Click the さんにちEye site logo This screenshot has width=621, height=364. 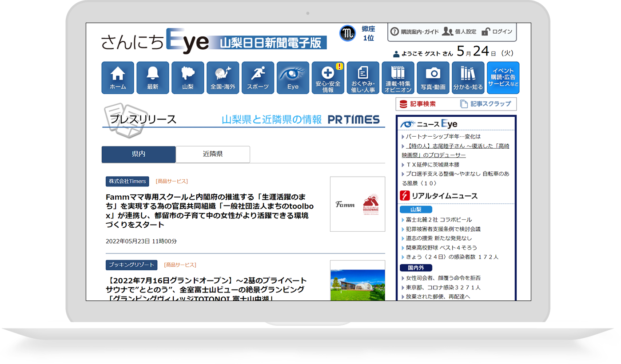(x=214, y=41)
